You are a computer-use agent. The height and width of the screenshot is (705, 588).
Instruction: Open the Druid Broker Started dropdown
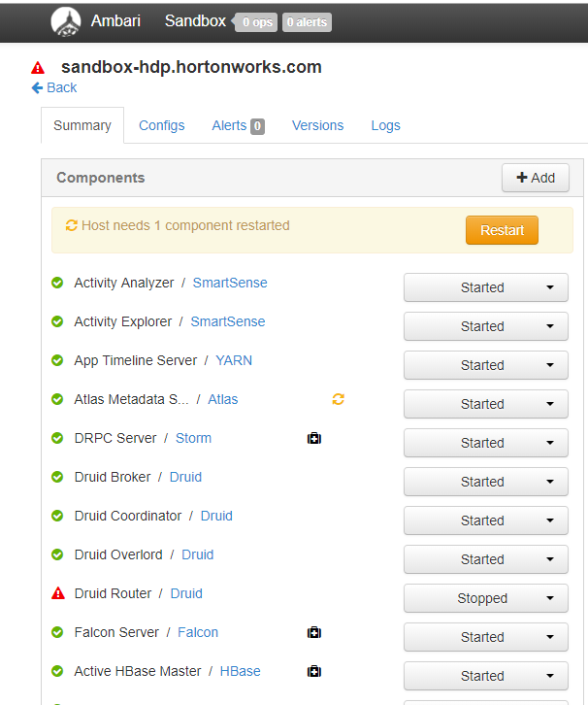(486, 482)
